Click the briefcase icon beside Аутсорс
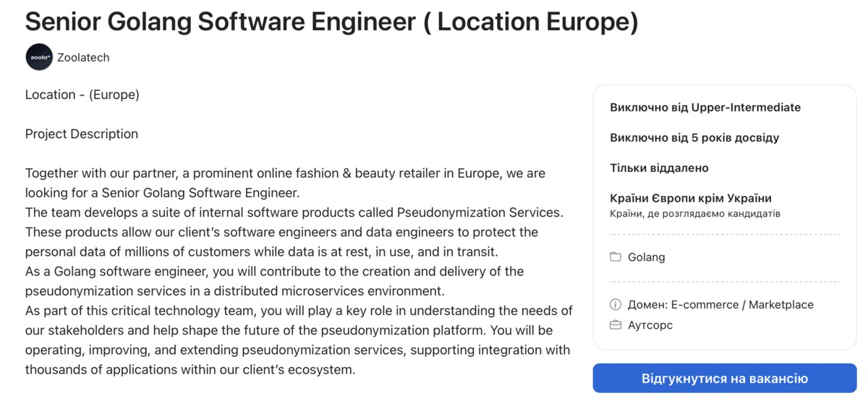The width and height of the screenshot is (868, 401). tap(616, 325)
